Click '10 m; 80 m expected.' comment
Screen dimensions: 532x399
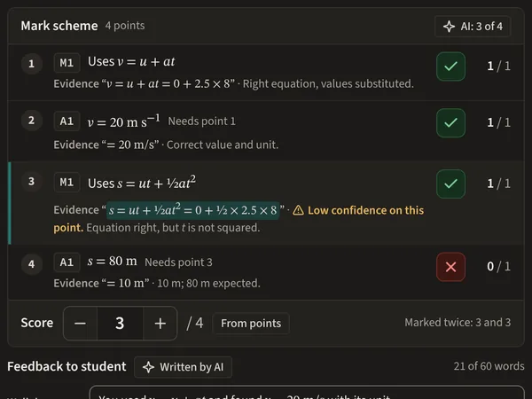(x=208, y=284)
